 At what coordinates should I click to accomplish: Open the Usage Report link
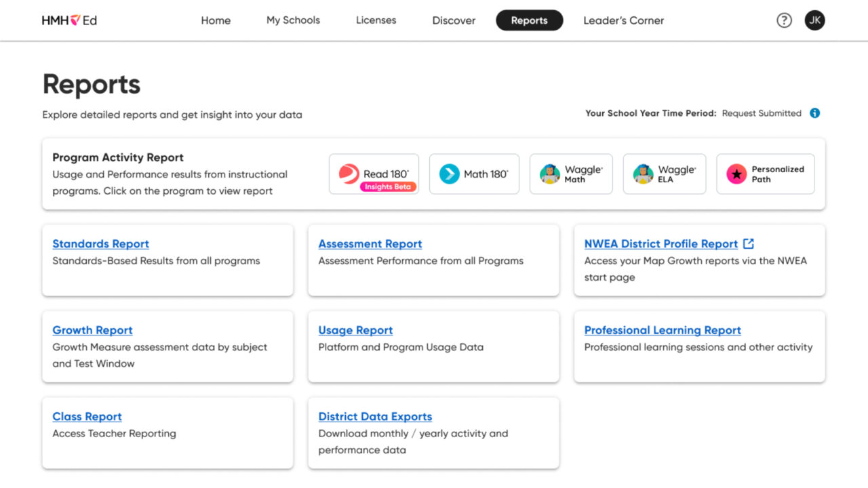click(355, 330)
